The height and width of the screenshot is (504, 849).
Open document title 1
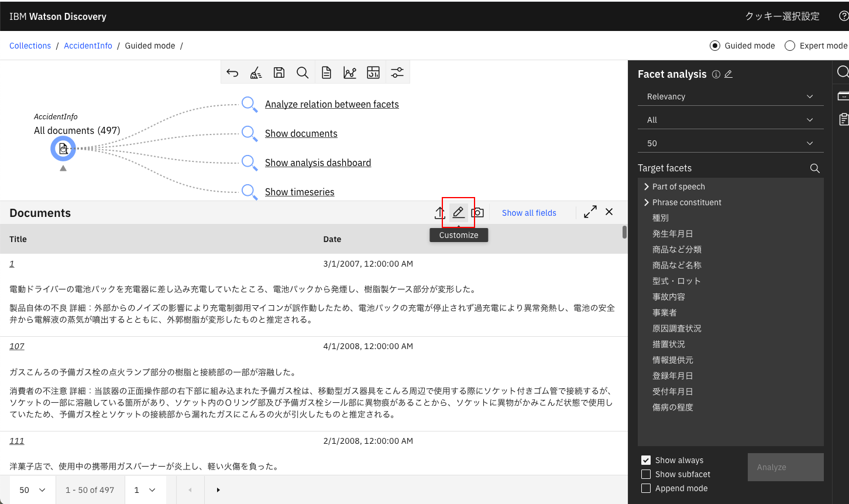coord(12,264)
